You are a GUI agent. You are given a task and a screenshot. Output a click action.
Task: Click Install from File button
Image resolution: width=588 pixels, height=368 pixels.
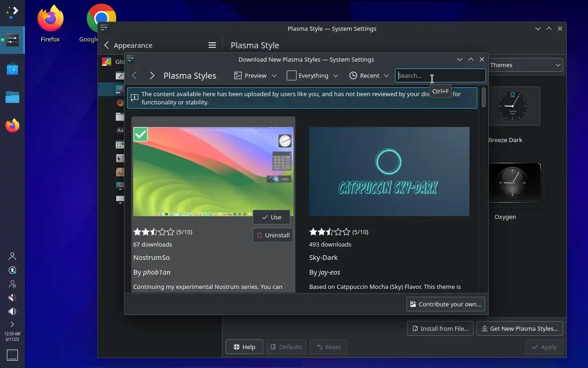tap(440, 328)
